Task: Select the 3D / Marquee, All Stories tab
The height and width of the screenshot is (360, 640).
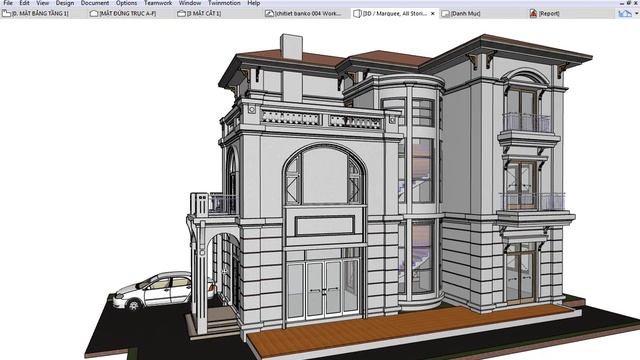Action: pyautogui.click(x=395, y=13)
